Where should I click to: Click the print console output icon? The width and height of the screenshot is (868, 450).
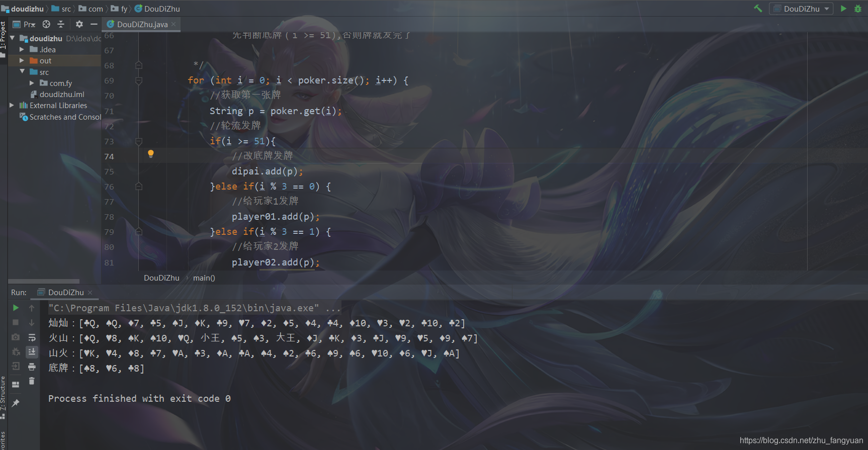tap(32, 366)
